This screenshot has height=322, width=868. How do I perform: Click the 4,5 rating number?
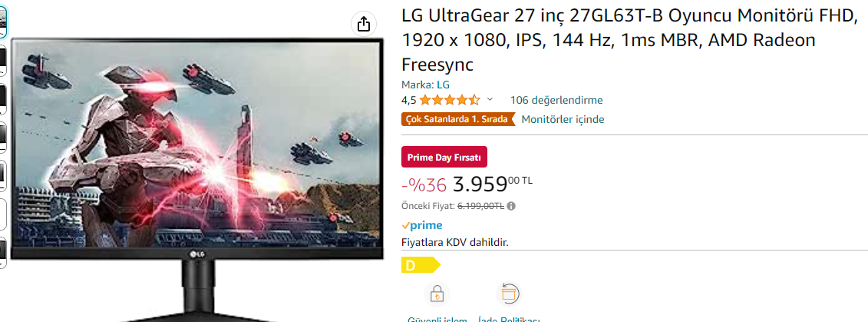pos(409,100)
